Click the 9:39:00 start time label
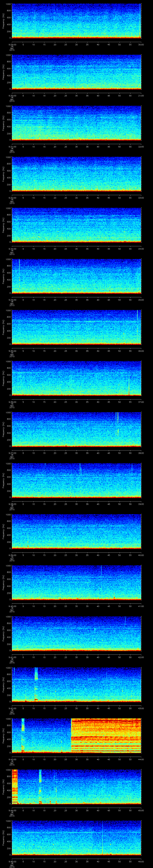153x868 pixels. [x=12, y=555]
